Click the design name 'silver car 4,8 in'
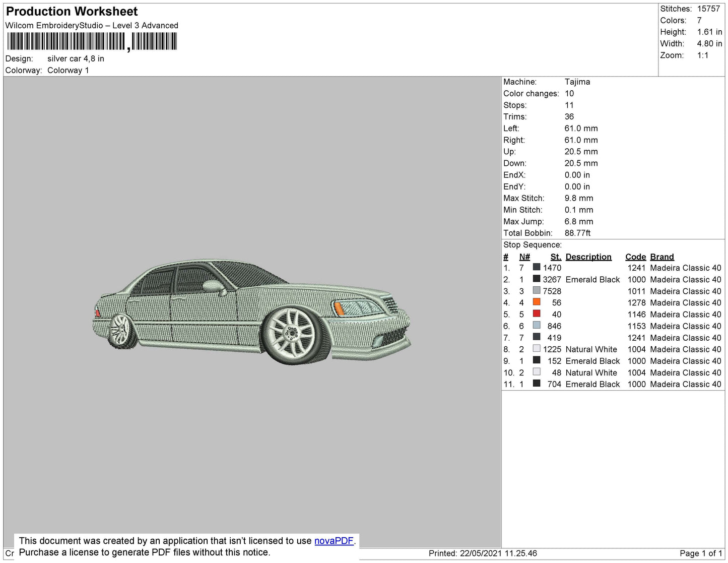Screen dimensions: 728x563 pos(76,58)
